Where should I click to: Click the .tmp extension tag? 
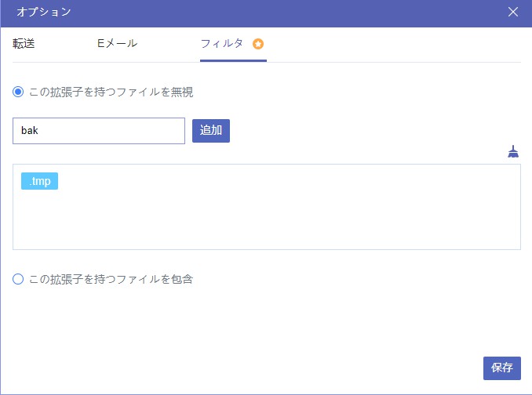[40, 181]
